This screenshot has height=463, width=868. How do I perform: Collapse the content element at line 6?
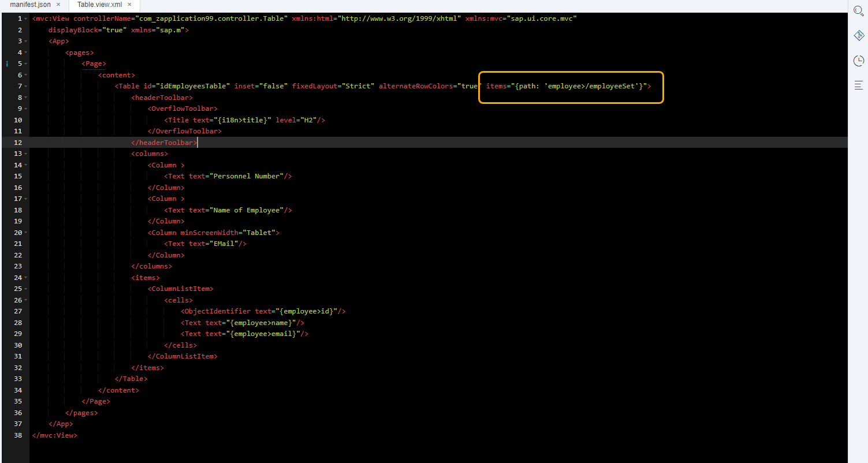(x=24, y=74)
